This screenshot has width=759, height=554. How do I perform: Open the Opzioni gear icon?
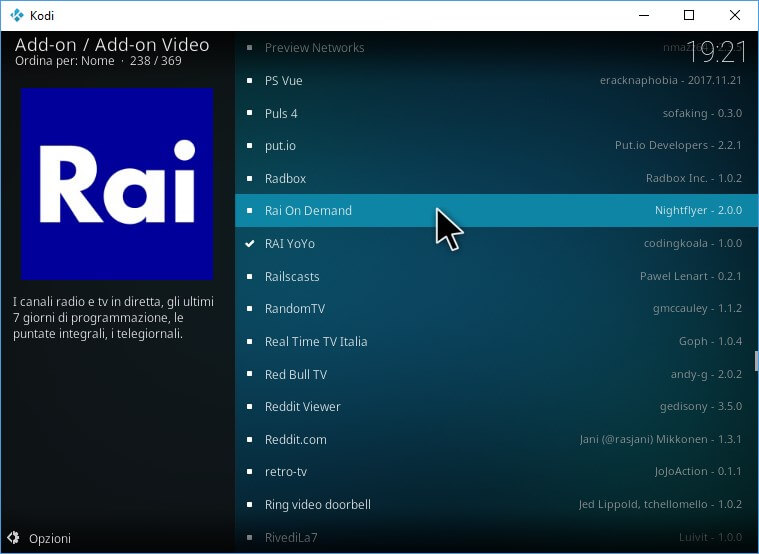pos(14,538)
